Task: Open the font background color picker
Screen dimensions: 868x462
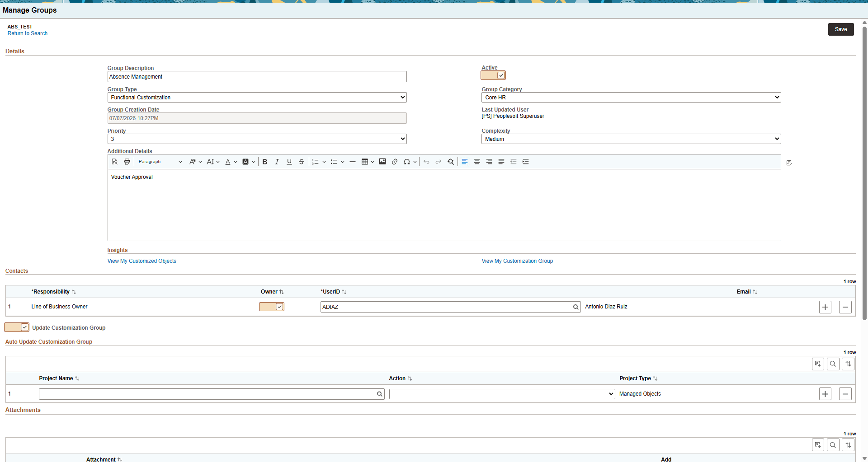Action: coord(249,162)
